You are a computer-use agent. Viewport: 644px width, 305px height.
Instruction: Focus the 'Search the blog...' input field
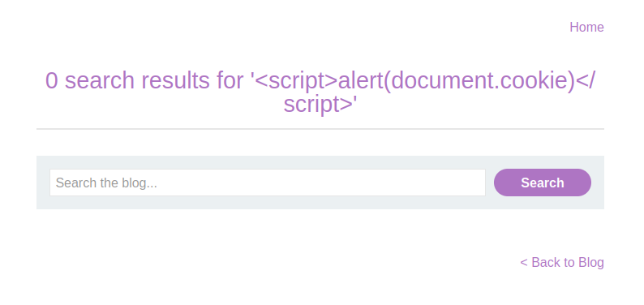268,183
